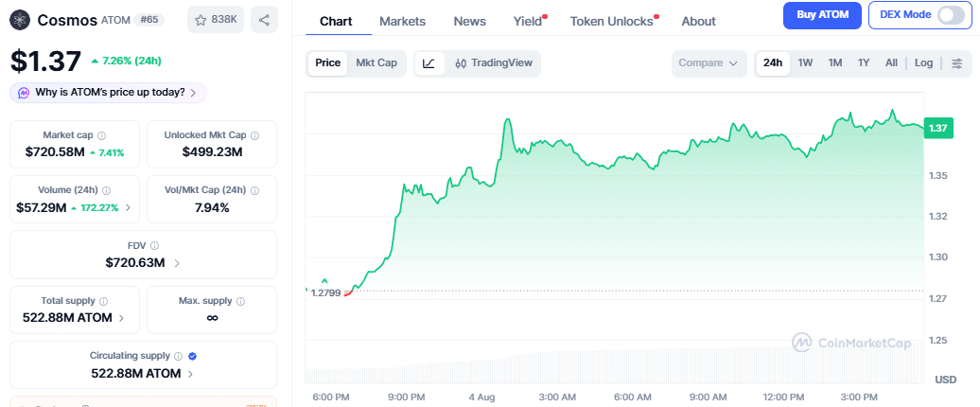Click the infinity Max. supply value
This screenshot has height=407, width=980.
tap(212, 318)
